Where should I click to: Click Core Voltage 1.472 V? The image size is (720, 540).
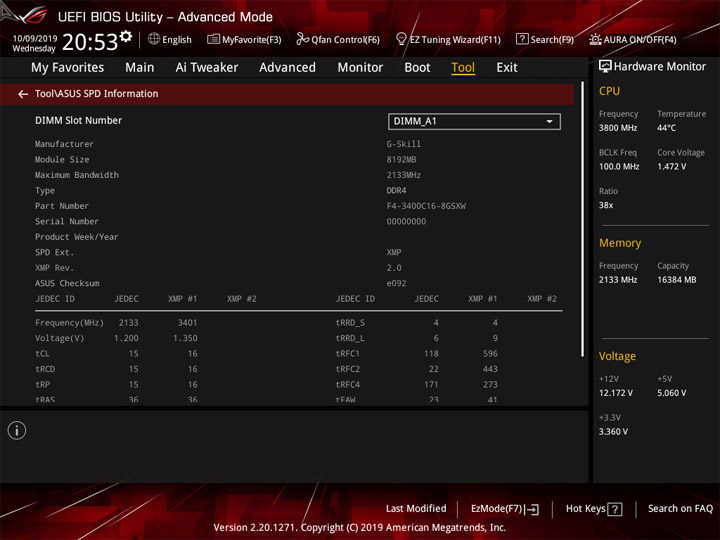tap(671, 167)
